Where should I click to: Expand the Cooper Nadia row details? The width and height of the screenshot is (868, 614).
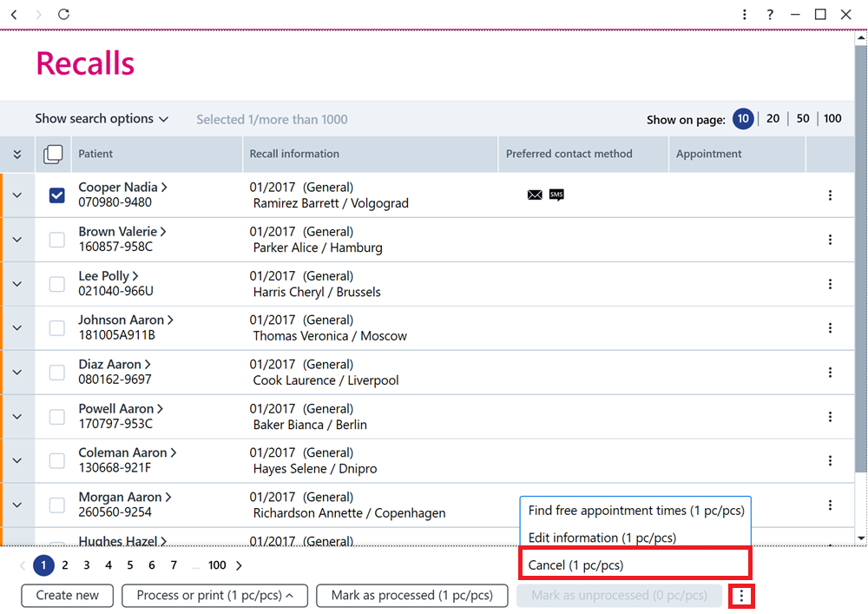click(x=17, y=195)
